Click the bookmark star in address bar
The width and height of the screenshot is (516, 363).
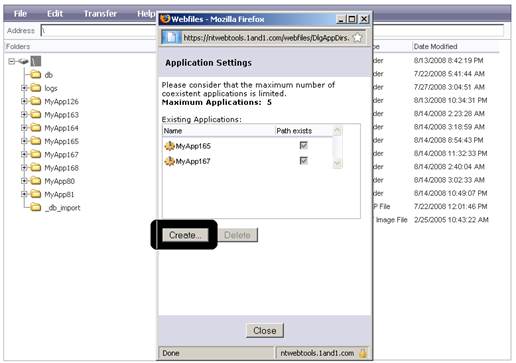coord(357,38)
